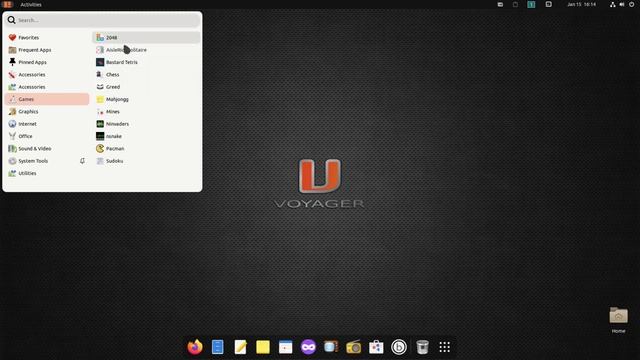
Task: Show all applications grid
Action: [444, 347]
